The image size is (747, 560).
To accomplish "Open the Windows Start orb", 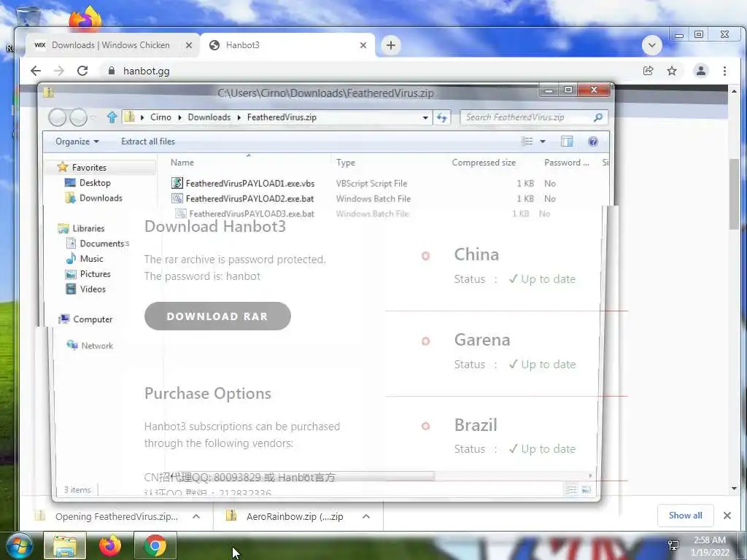I will 19,545.
